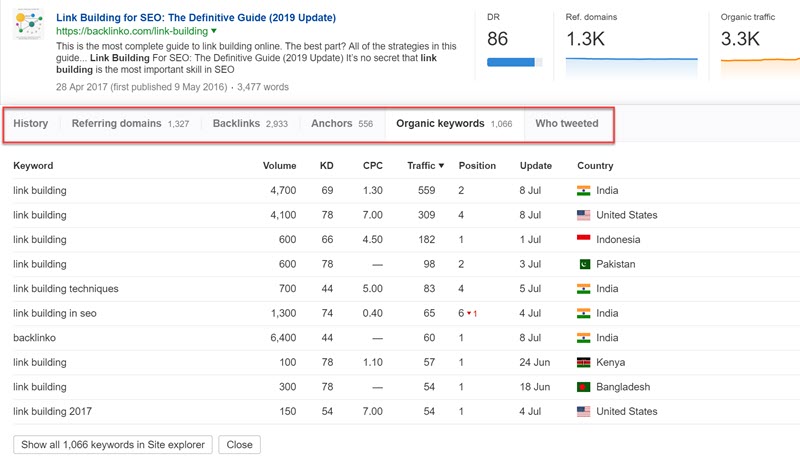Click the Bangladesh flag icon
Image resolution: width=800 pixels, height=459 pixels.
point(584,387)
